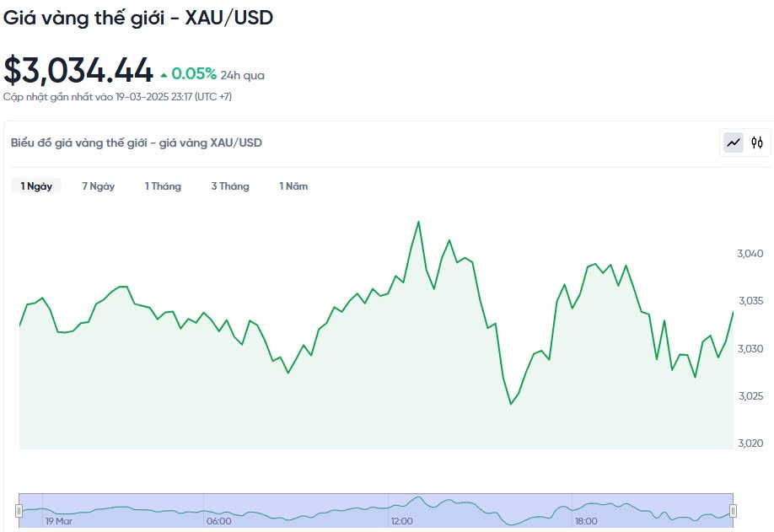Viewport: 774px width, 532px height.
Task: Switch to line chart view icon
Action: tap(734, 142)
